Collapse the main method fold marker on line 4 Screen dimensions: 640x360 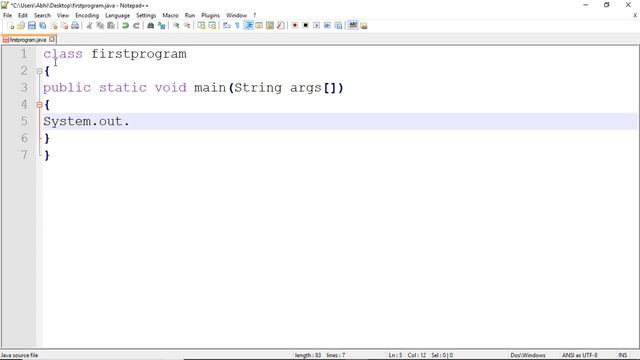coord(40,105)
